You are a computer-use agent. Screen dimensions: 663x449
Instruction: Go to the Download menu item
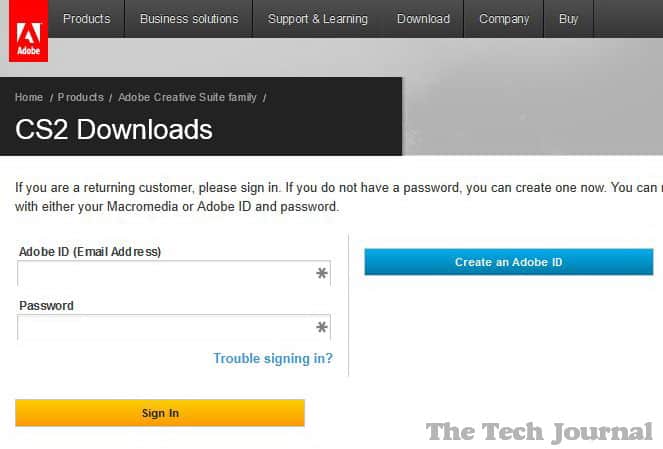click(x=423, y=19)
